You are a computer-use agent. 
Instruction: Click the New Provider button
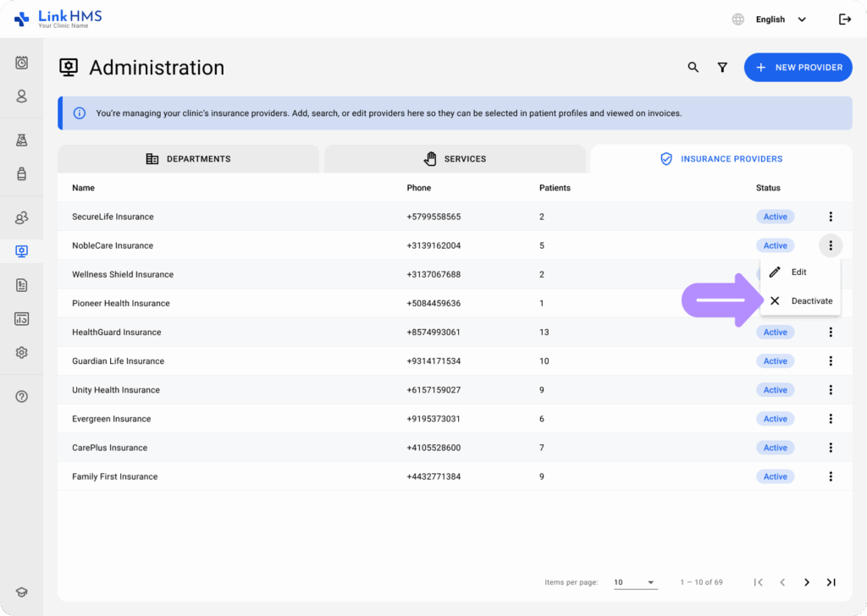coord(798,68)
